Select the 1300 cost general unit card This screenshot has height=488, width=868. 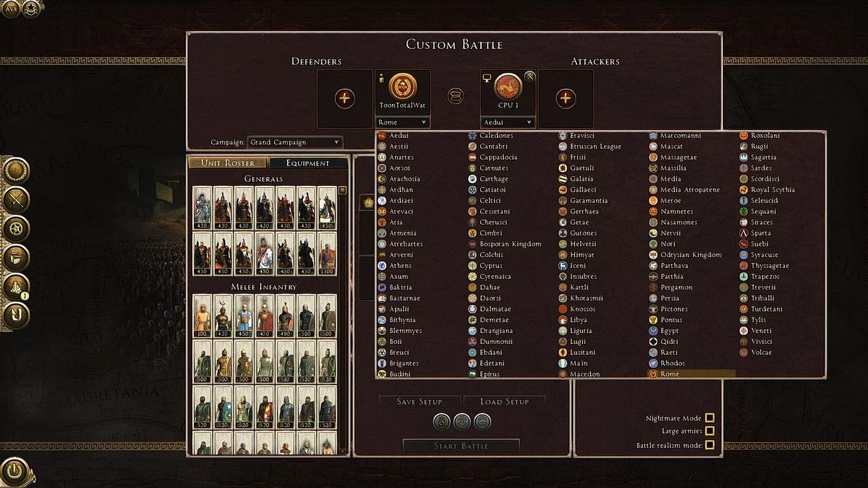pyautogui.click(x=327, y=255)
